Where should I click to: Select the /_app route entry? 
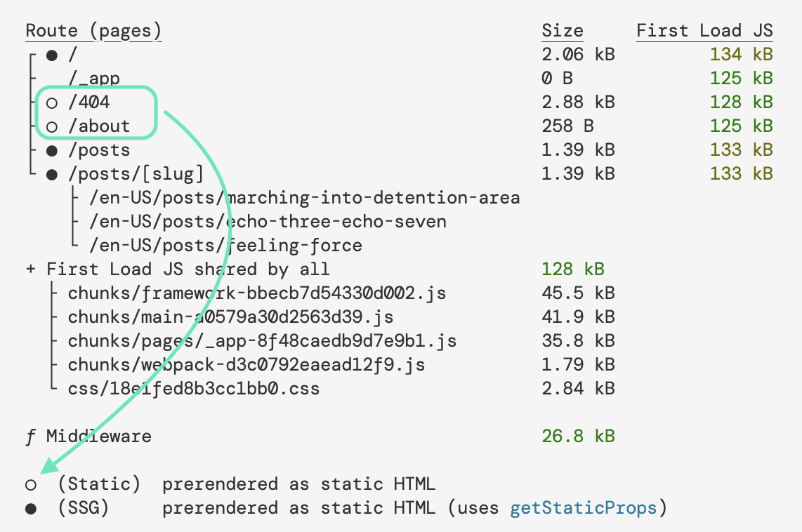click(94, 79)
